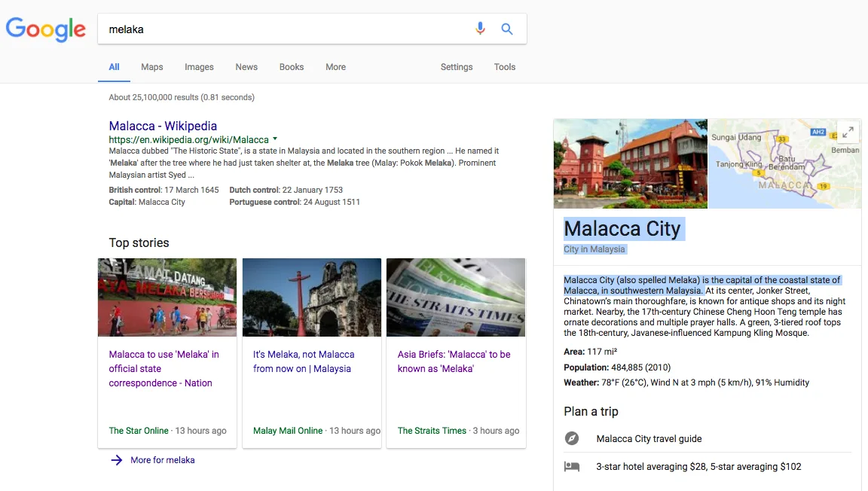Open "It's Melaka, not Malacca" story
The width and height of the screenshot is (868, 491).
click(304, 361)
